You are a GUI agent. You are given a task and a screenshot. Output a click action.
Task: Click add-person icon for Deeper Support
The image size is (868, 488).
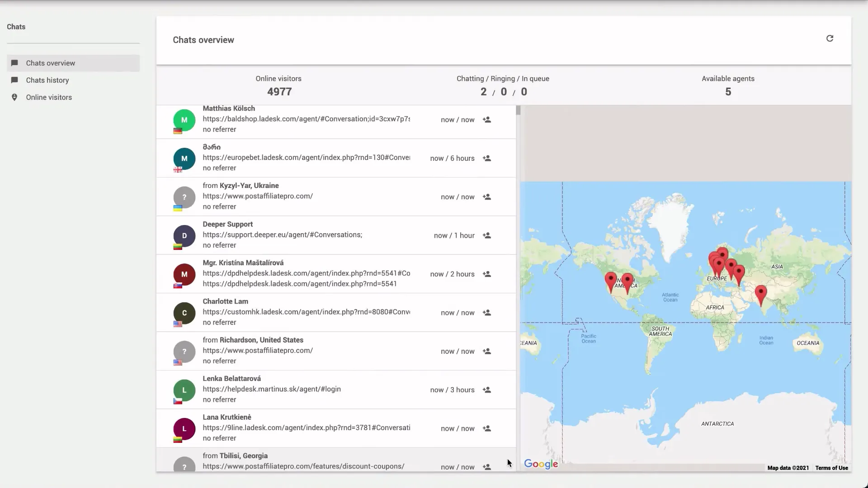tap(487, 235)
